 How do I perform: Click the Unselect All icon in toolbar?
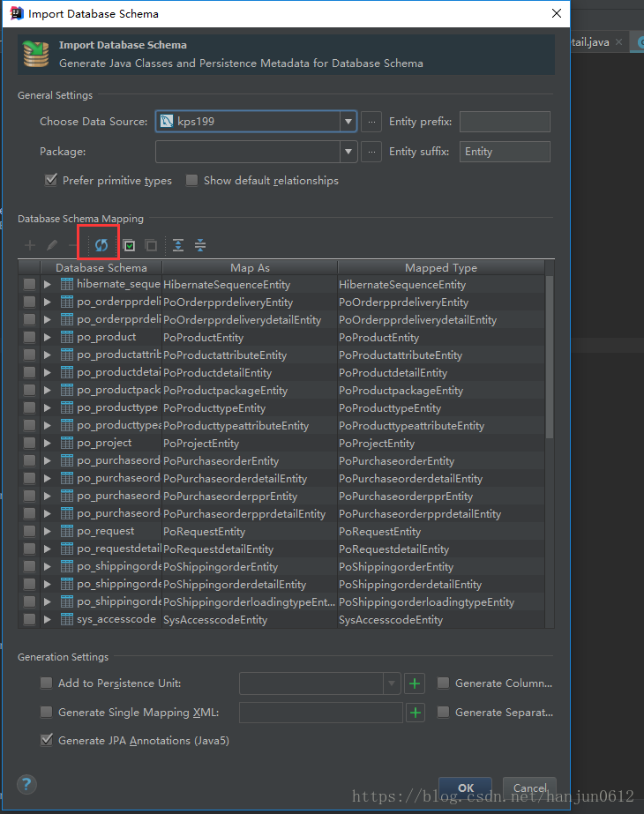pyautogui.click(x=151, y=245)
